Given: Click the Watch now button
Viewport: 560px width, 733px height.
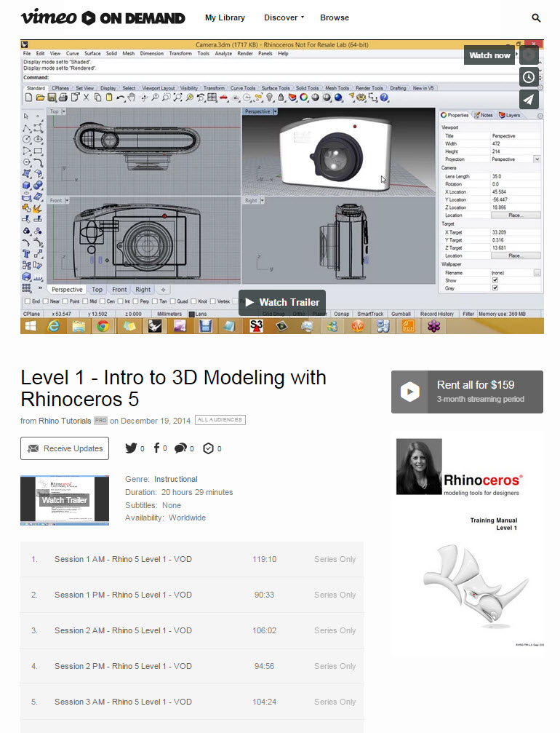Looking at the screenshot, I should [x=489, y=55].
